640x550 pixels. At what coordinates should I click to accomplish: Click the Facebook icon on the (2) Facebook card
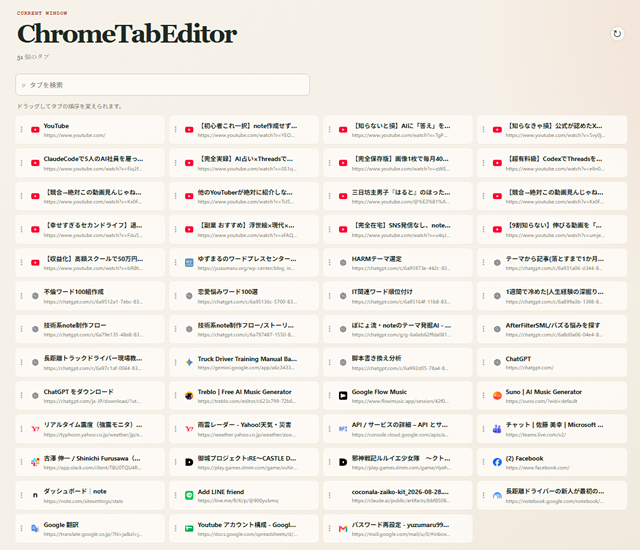click(497, 462)
